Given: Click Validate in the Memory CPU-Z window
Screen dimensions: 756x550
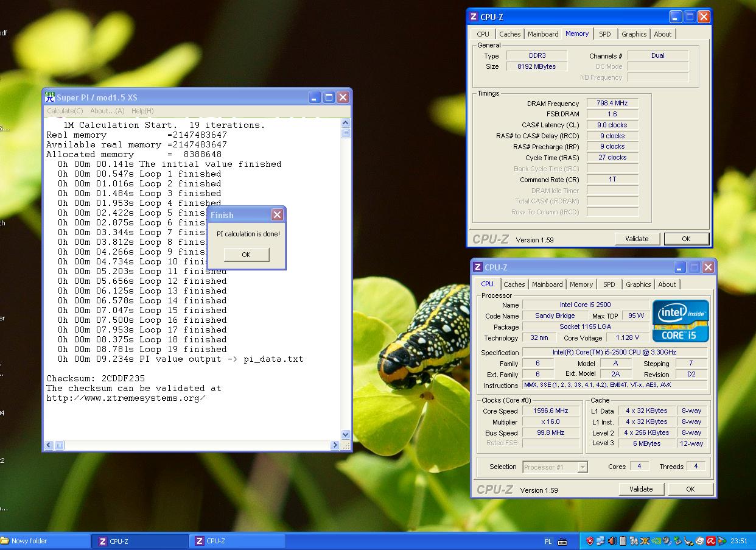Looking at the screenshot, I should [637, 239].
